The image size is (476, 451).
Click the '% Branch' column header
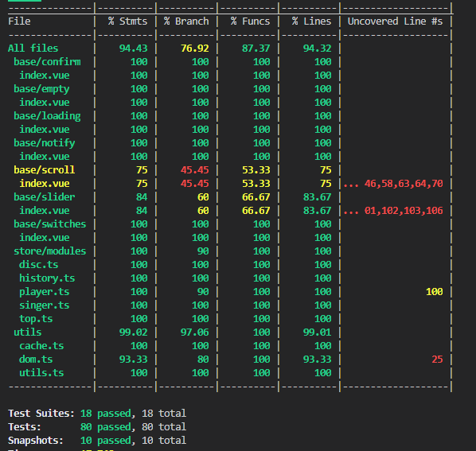[186, 21]
